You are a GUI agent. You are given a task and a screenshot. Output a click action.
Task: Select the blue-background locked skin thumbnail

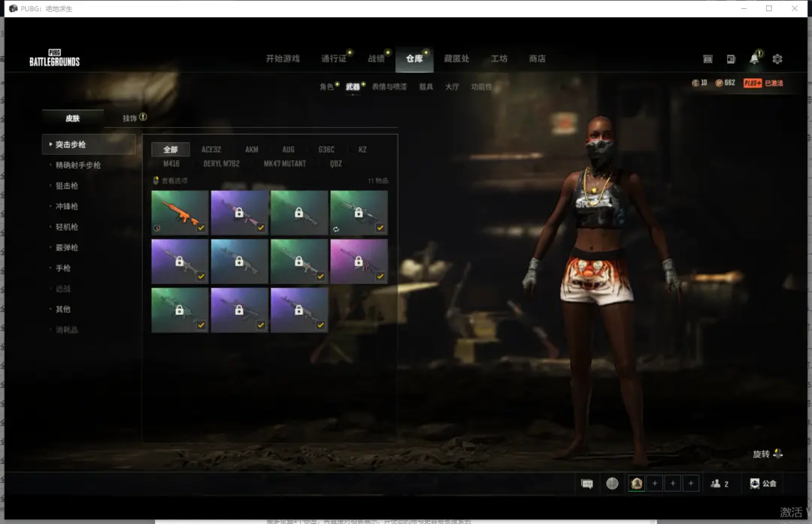coord(239,261)
